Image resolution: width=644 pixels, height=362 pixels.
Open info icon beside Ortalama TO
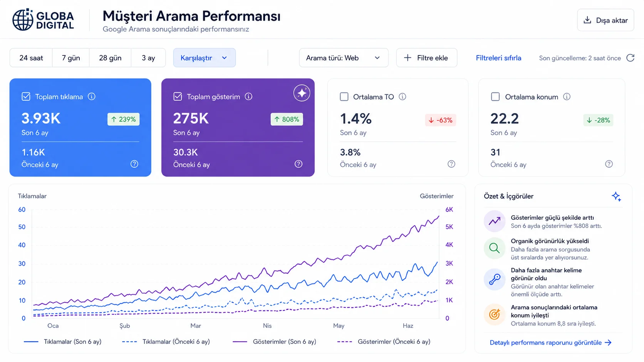tap(402, 97)
